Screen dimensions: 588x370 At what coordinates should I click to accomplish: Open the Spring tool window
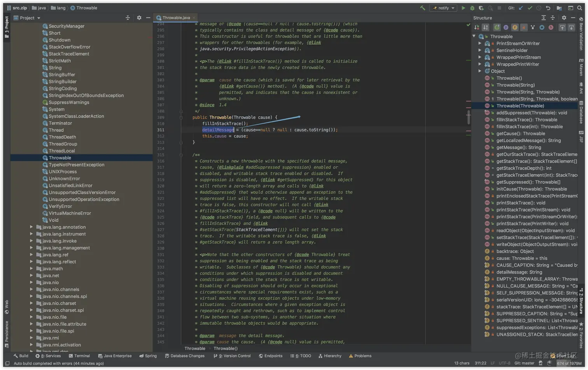point(148,356)
